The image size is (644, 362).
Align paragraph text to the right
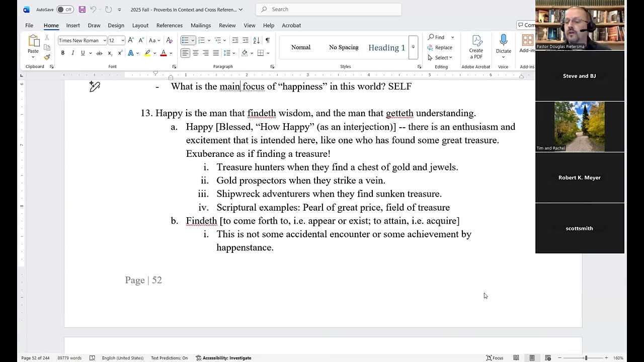click(206, 53)
